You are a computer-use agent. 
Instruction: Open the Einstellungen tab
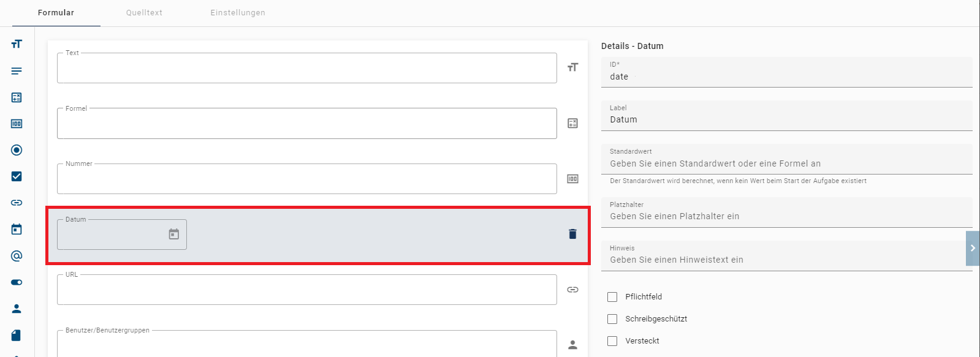pyautogui.click(x=238, y=13)
